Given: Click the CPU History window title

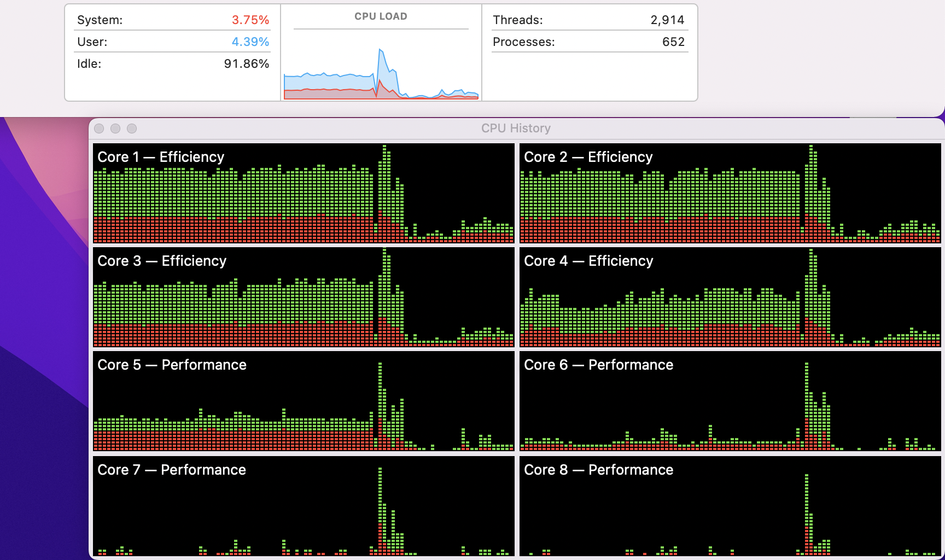Looking at the screenshot, I should pyautogui.click(x=516, y=129).
